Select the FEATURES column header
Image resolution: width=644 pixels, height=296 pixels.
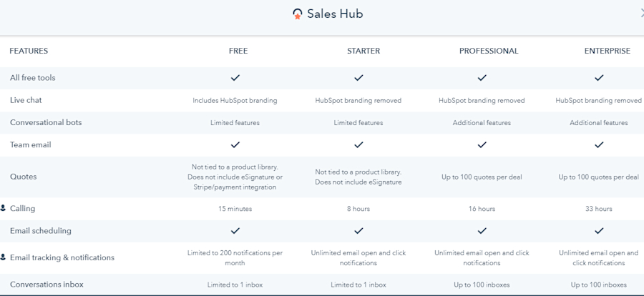click(x=29, y=51)
